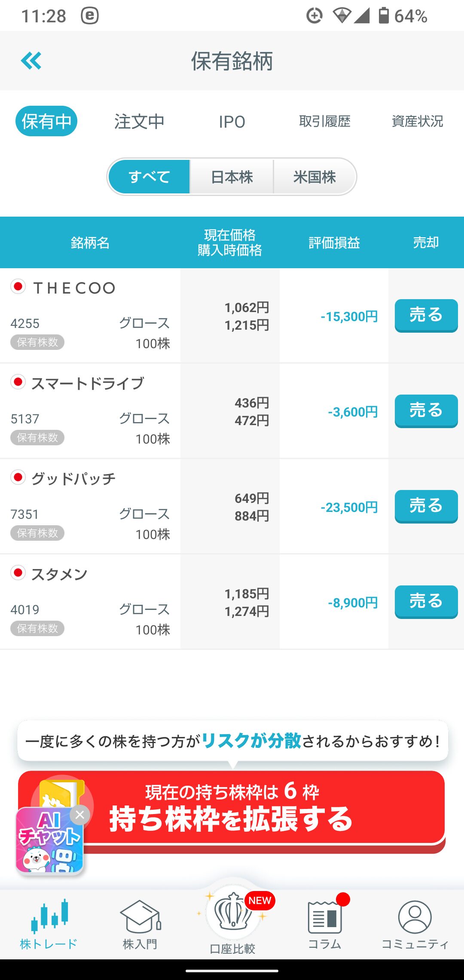Tap the double-chevron back icon

point(31,61)
